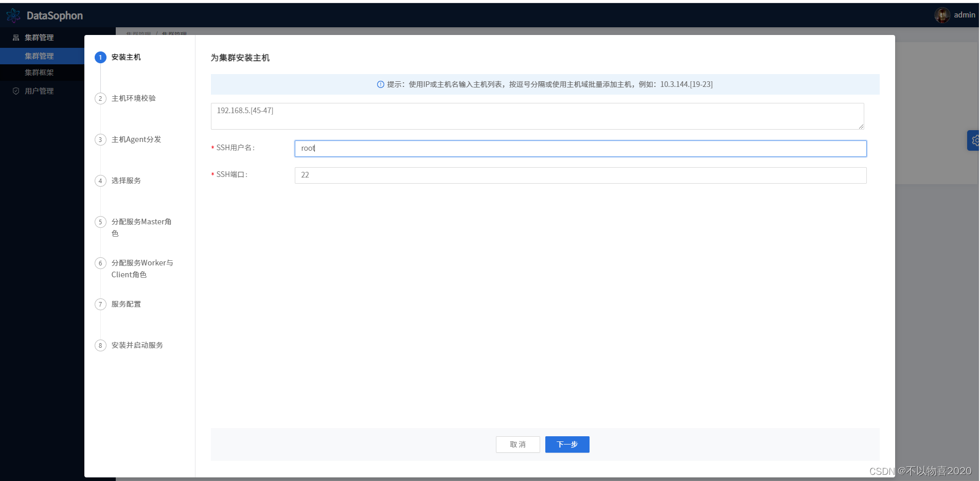Viewport: 980px width, 481px height.
Task: Click the hint text with example 10.3.144.[19-23]
Action: click(x=550, y=84)
